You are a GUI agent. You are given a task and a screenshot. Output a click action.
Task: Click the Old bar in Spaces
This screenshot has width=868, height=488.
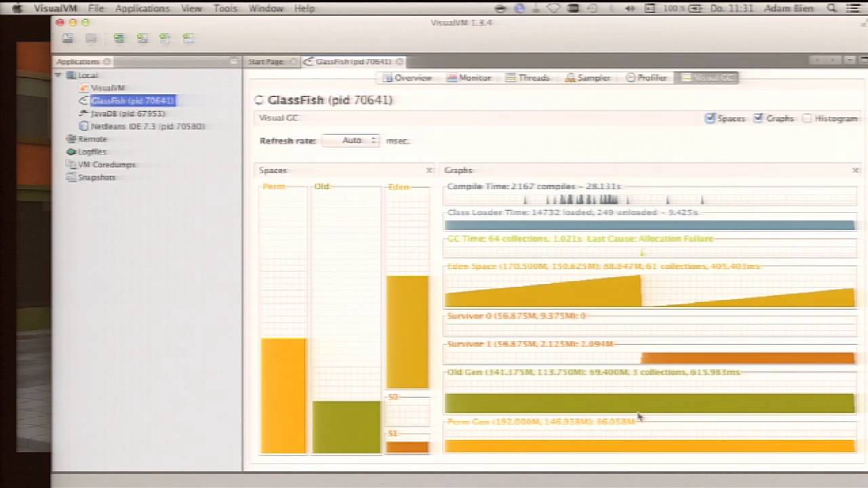point(347,427)
